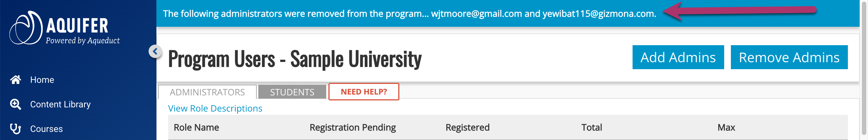Click the Home house icon
The height and width of the screenshot is (140, 868).
tap(16, 80)
